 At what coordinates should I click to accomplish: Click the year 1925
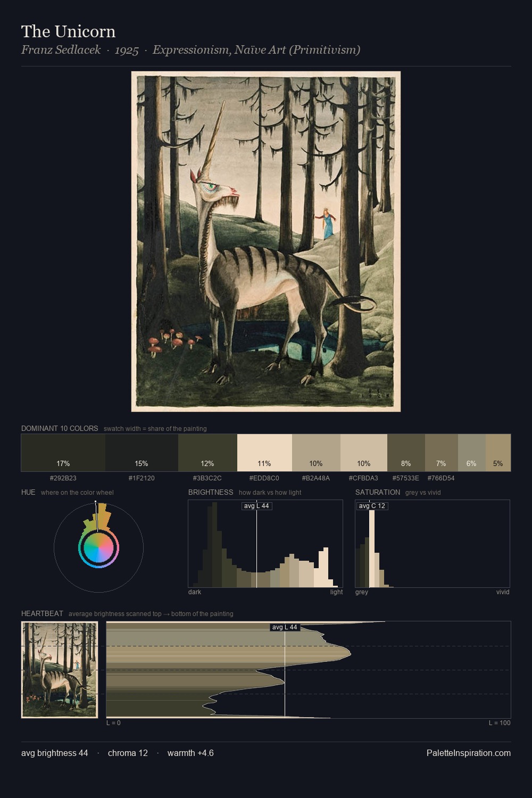click(127, 50)
